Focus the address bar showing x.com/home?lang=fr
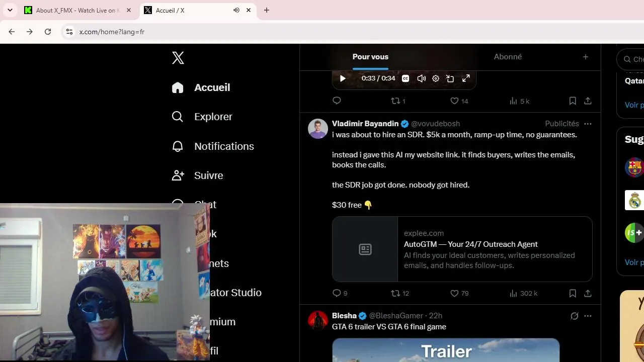644x362 pixels. (352, 32)
